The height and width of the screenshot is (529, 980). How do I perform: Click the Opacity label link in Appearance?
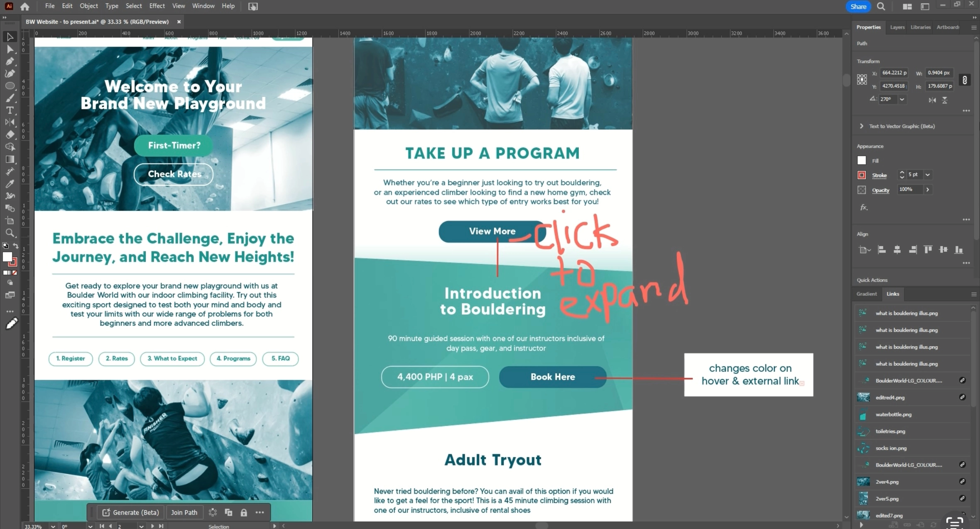pyautogui.click(x=880, y=190)
